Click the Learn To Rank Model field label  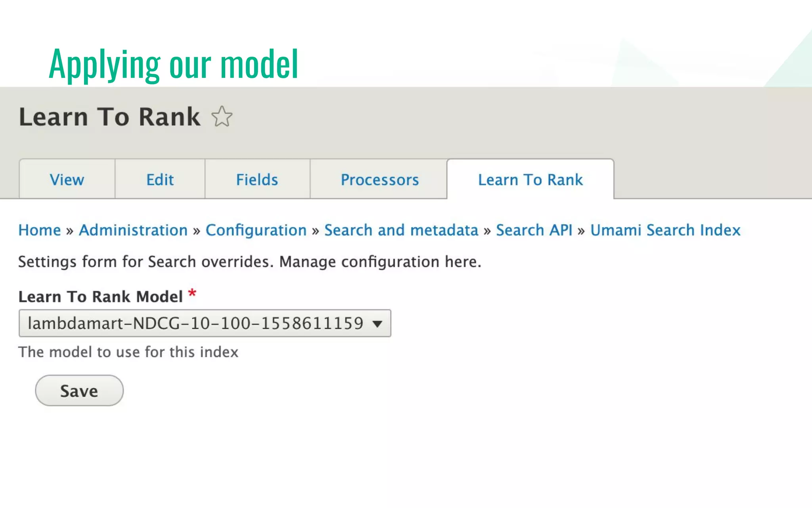[x=100, y=297]
